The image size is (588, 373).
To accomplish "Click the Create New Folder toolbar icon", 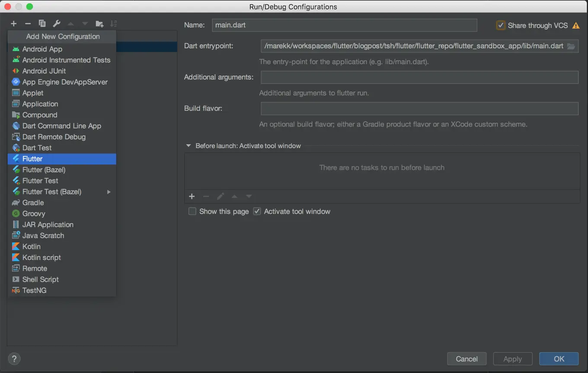I will 99,23.
